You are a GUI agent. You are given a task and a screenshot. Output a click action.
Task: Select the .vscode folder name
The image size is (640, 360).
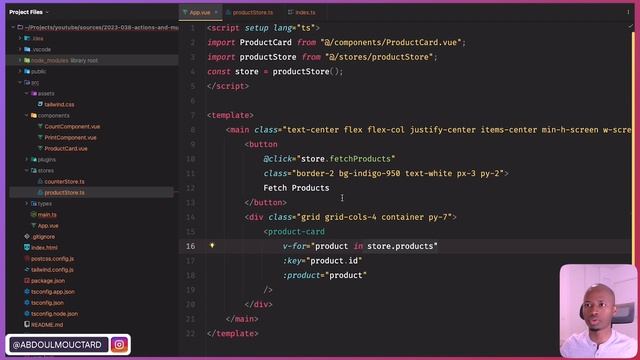coord(41,49)
